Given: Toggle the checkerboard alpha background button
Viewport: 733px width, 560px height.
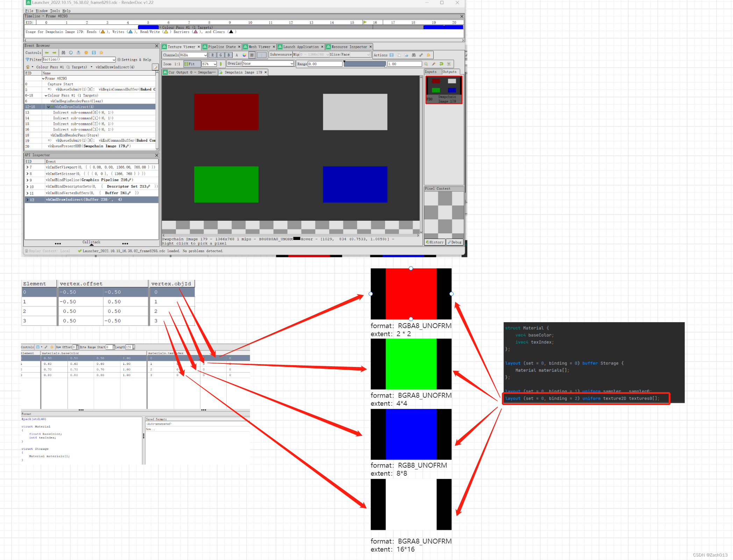Looking at the screenshot, I should (x=252, y=55).
